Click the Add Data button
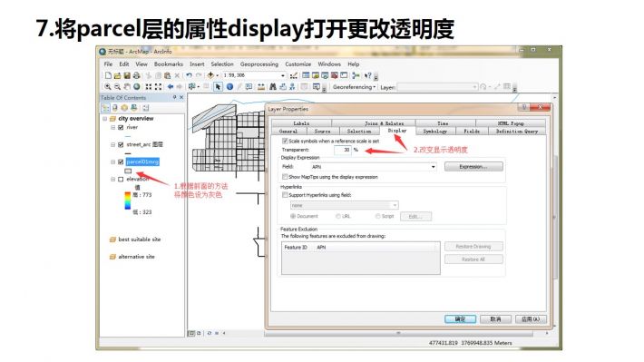 (x=210, y=75)
